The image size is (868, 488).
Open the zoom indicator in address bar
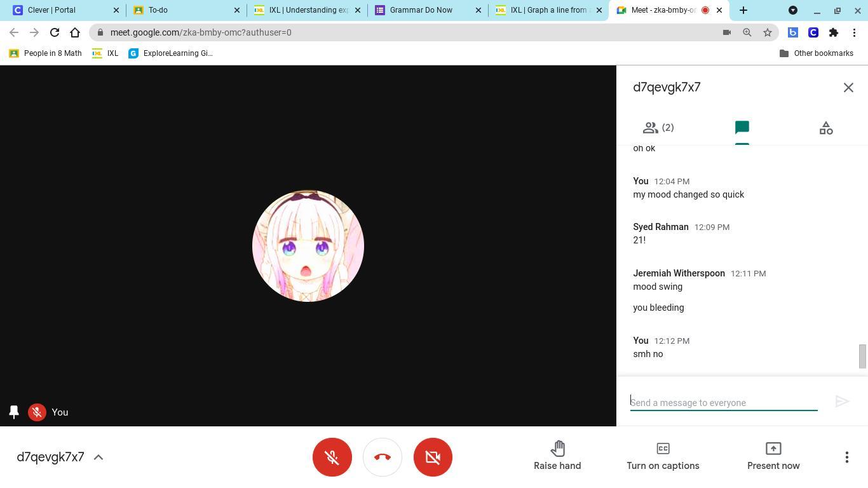click(x=747, y=32)
